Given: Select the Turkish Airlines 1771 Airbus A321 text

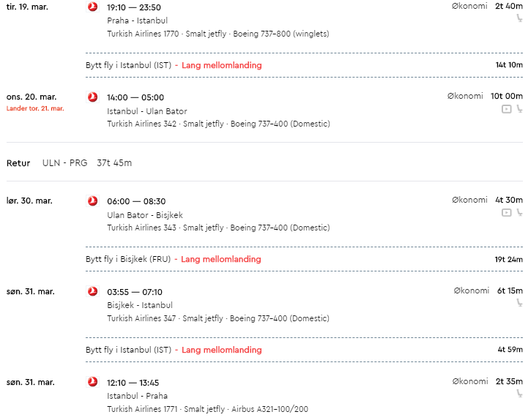Looking at the screenshot, I should coord(207,409).
